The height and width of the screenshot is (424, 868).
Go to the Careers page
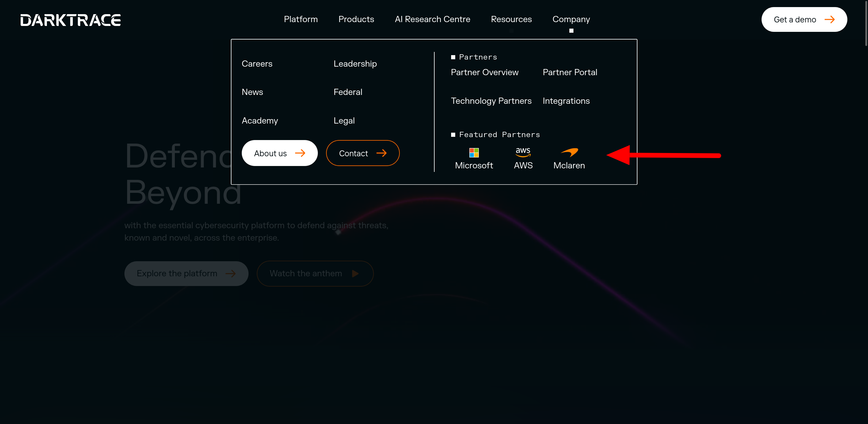[257, 63]
